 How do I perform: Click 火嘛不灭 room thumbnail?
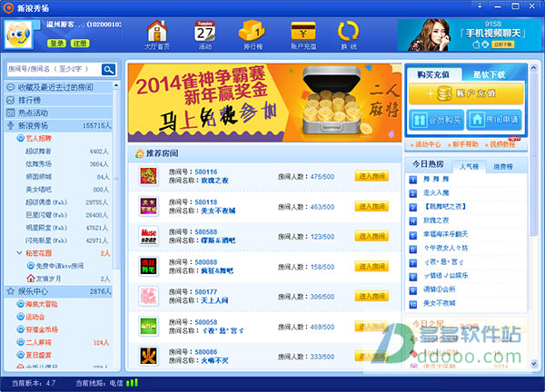pos(149,357)
